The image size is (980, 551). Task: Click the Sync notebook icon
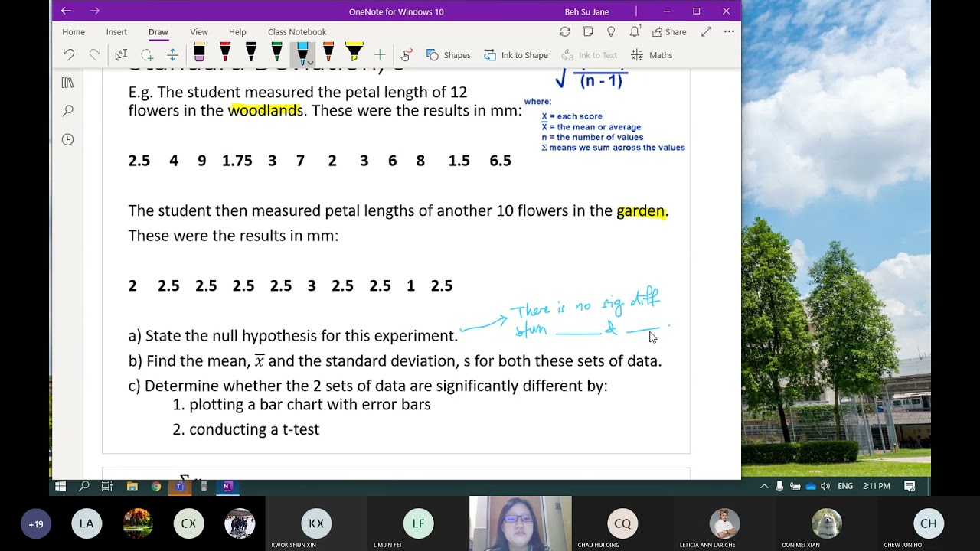click(565, 32)
